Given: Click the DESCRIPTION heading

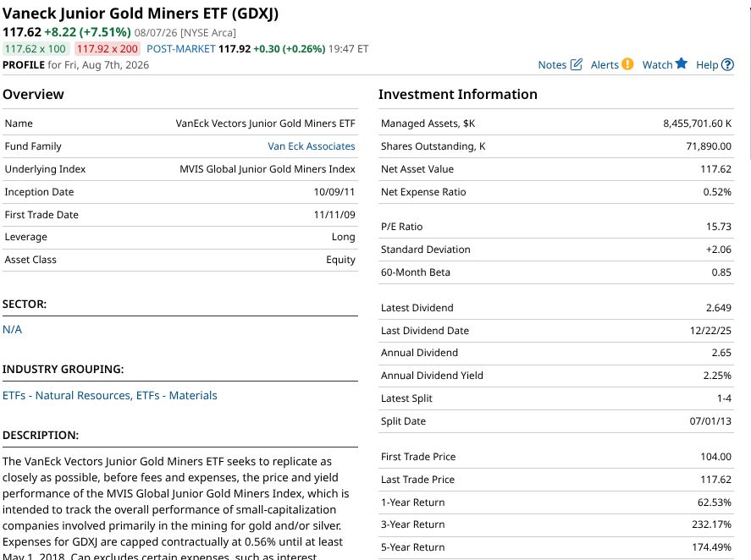Looking at the screenshot, I should [x=41, y=435].
